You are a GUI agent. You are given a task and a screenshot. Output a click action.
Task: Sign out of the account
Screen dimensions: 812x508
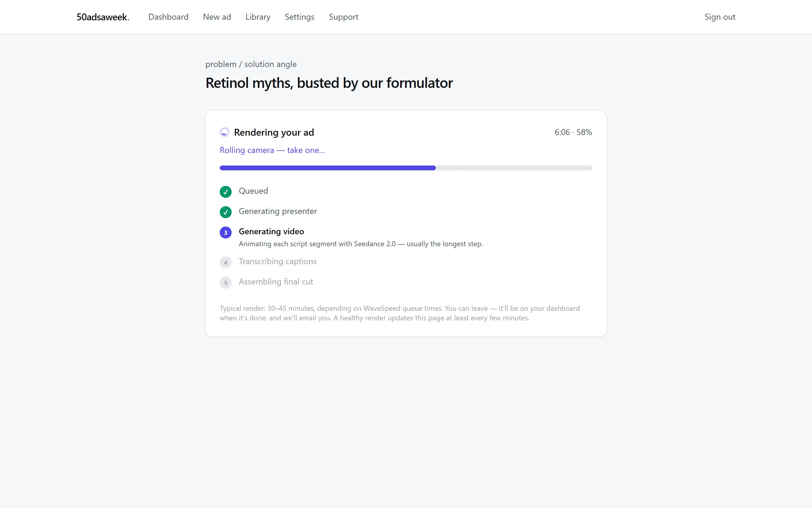click(x=720, y=17)
